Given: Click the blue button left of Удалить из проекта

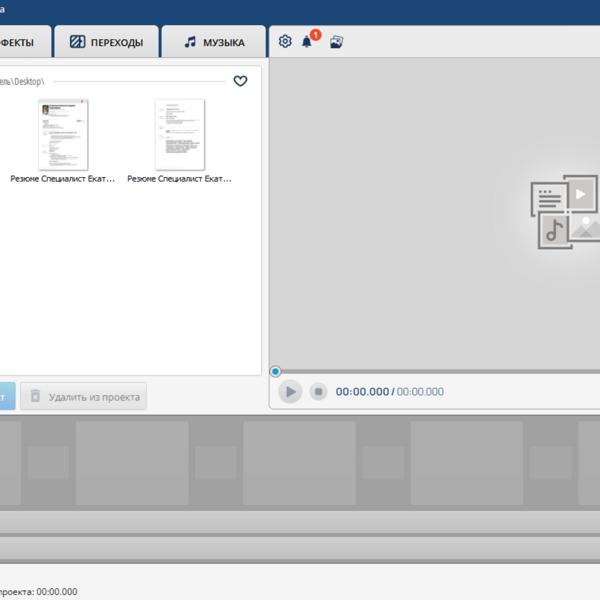Looking at the screenshot, I should pos(6,396).
